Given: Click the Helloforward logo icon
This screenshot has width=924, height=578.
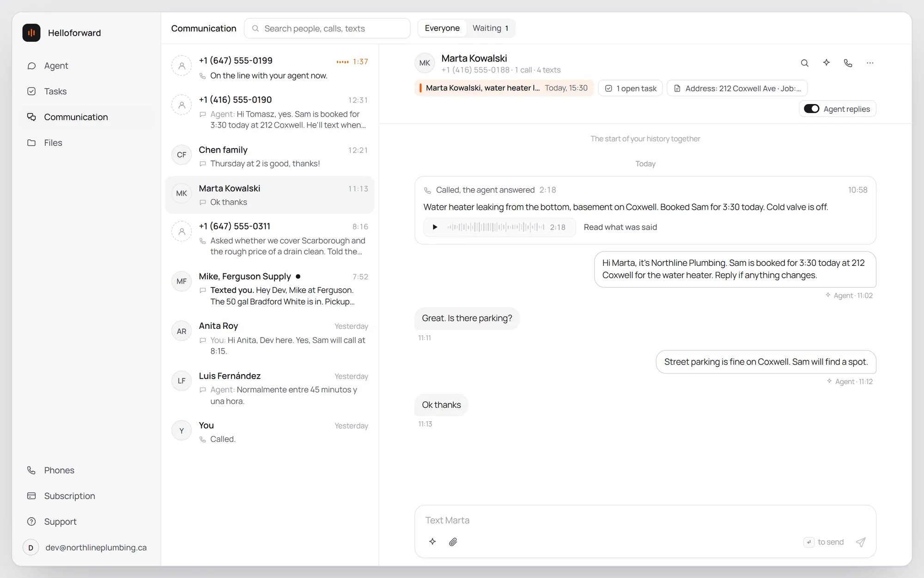Looking at the screenshot, I should (x=31, y=33).
